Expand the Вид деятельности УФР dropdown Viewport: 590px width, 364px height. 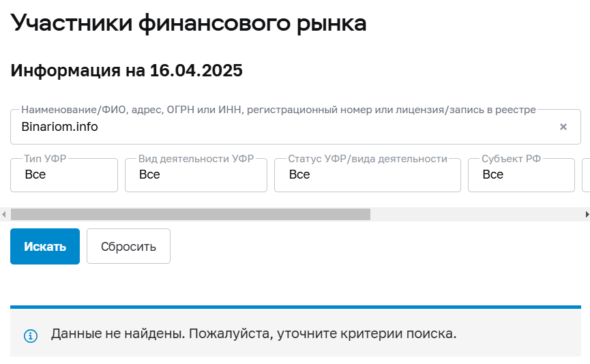pyautogui.click(x=196, y=175)
